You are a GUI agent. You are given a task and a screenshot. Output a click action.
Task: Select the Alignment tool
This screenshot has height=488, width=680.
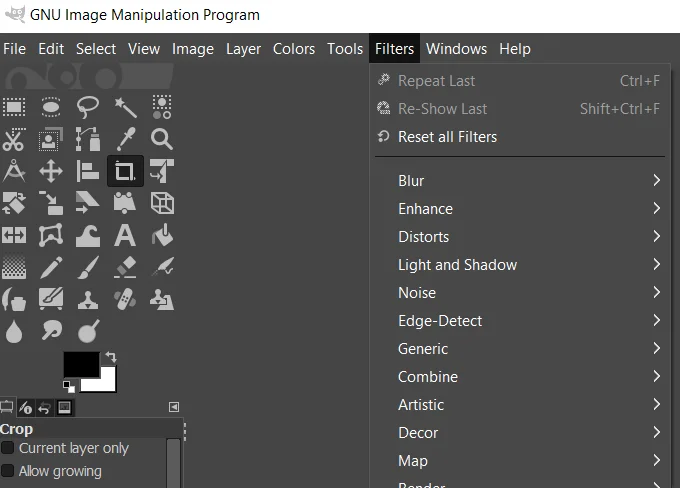pyautogui.click(x=88, y=171)
